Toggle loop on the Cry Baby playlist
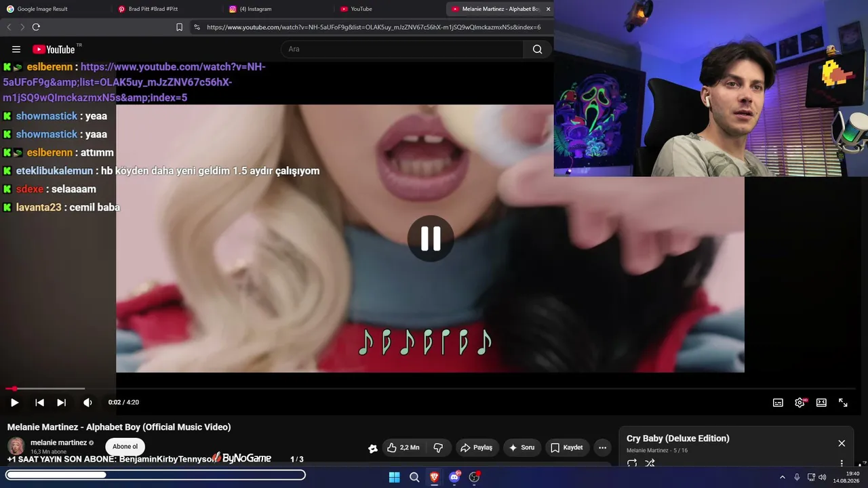Image resolution: width=868 pixels, height=488 pixels. [x=632, y=464]
